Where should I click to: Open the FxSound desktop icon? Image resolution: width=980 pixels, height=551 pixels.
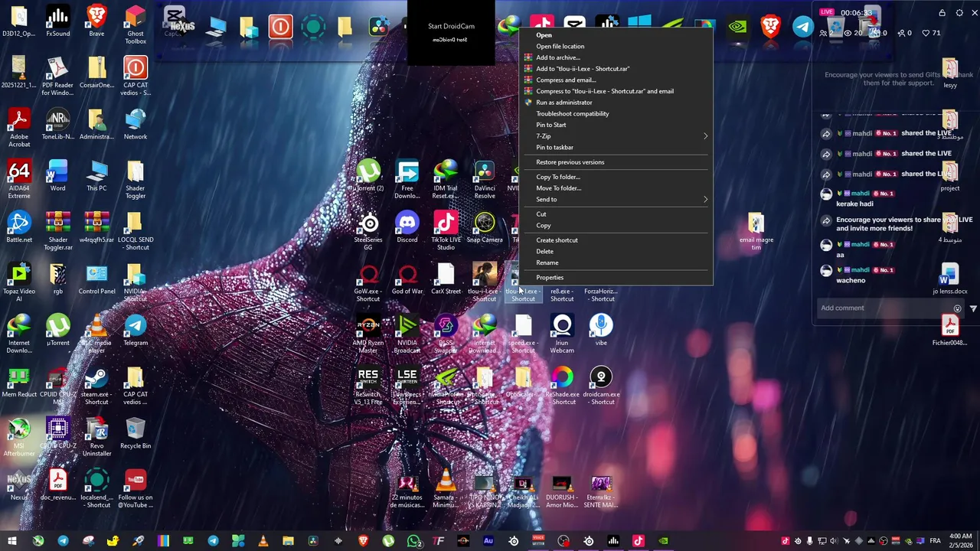click(x=57, y=21)
